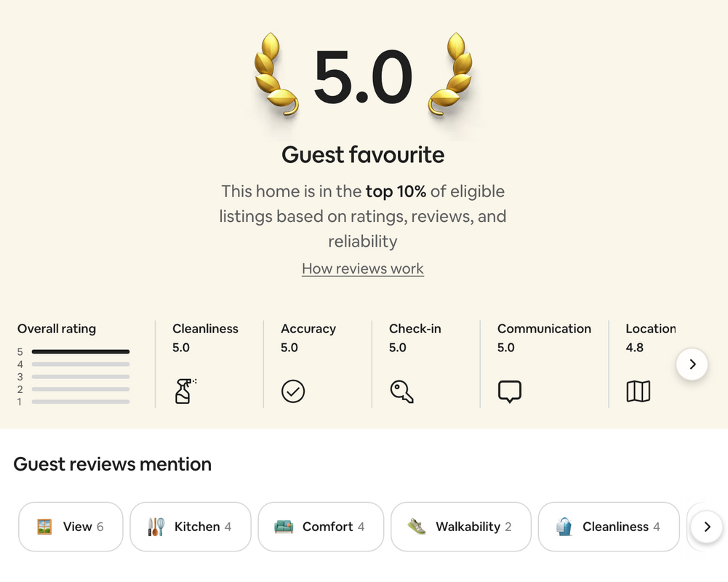
Task: Click the Communication speech bubble icon
Action: point(510,391)
